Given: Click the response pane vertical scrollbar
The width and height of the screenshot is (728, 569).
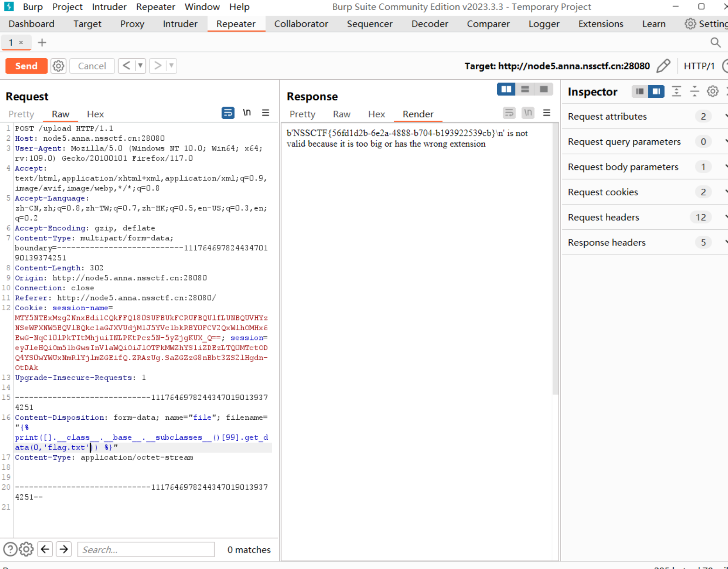Looking at the screenshot, I should pyautogui.click(x=555, y=259).
